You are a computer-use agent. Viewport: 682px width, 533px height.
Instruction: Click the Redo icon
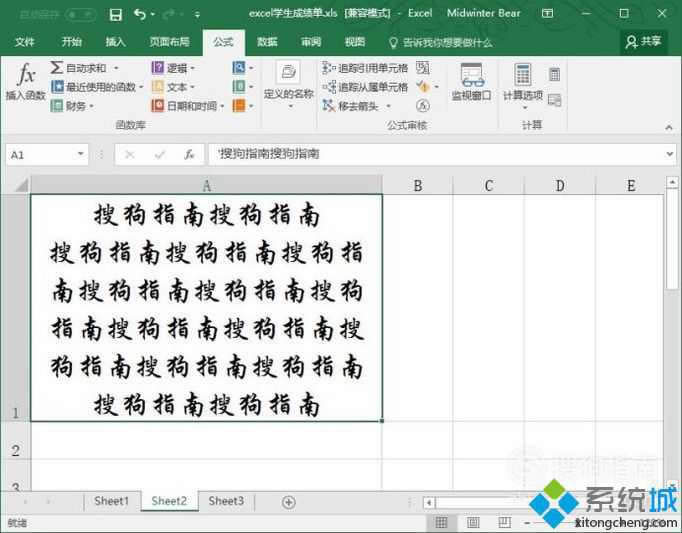(x=168, y=14)
